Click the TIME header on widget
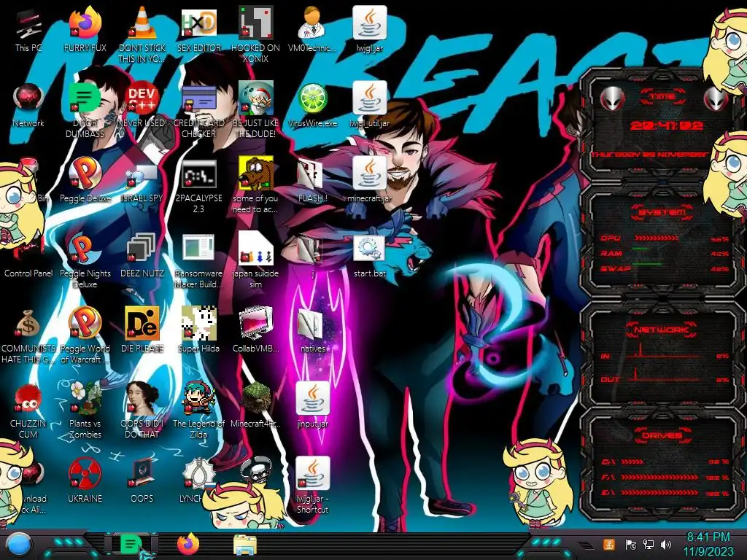The height and width of the screenshot is (560, 747). pos(662,96)
